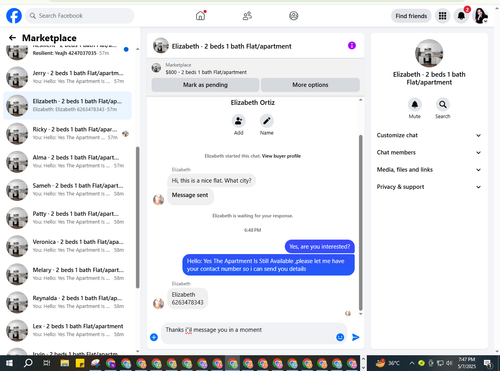Viewport: 500px width, 371px height.
Task: Open the Groups icon in top bar
Action: pos(294,16)
